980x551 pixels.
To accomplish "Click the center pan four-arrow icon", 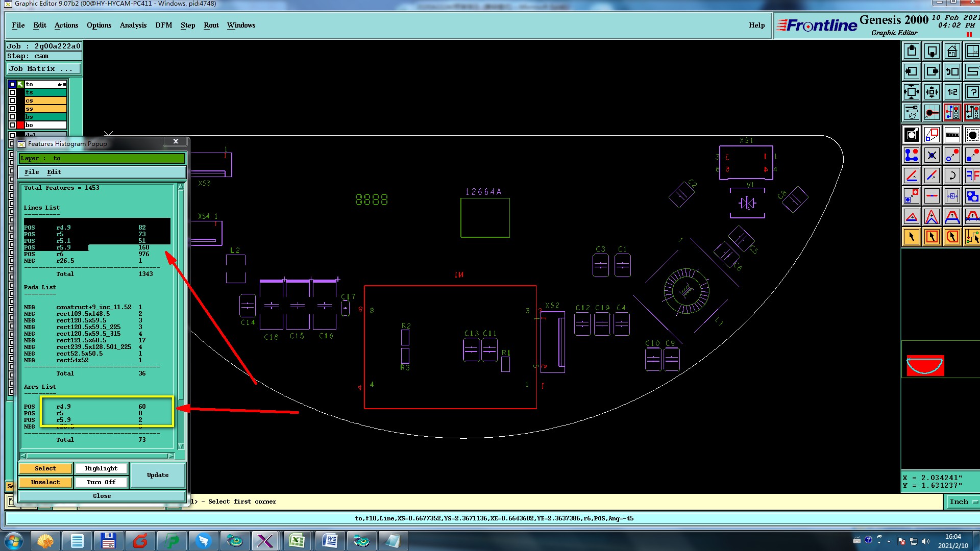I will (932, 92).
